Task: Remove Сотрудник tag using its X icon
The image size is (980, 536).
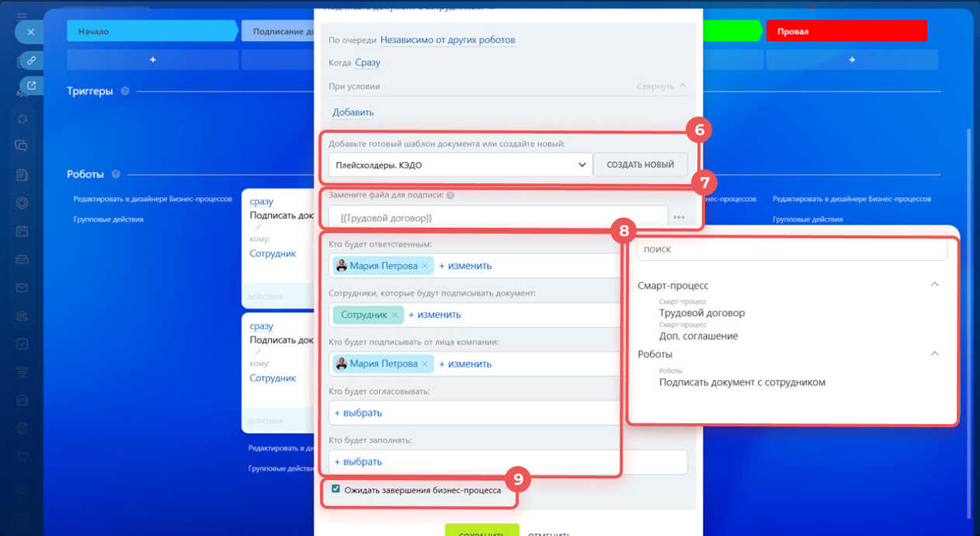Action: (x=394, y=315)
